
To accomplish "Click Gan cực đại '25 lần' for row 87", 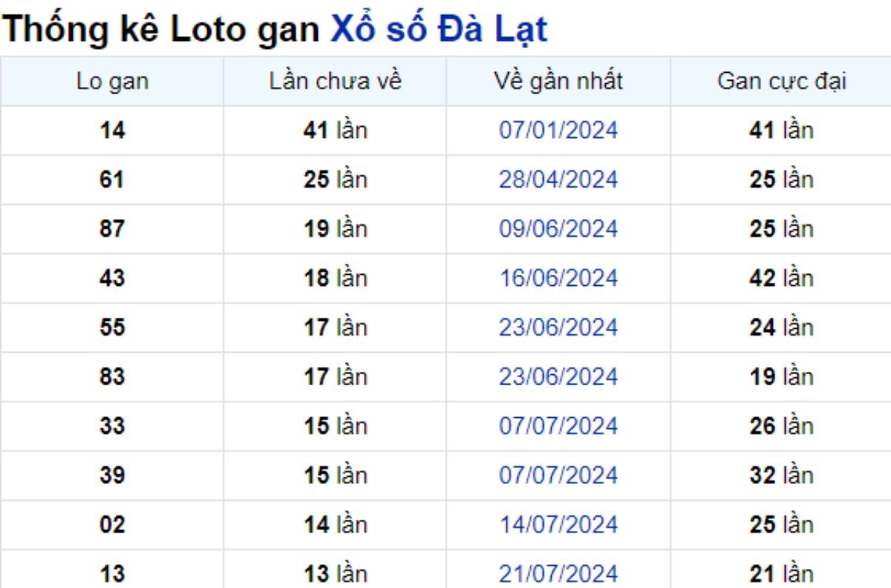I will (781, 229).
